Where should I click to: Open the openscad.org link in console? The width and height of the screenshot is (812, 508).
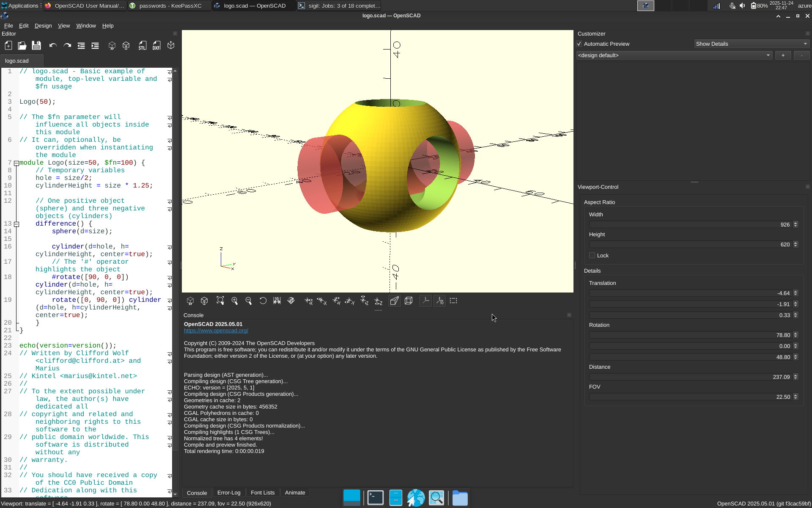pos(216,331)
